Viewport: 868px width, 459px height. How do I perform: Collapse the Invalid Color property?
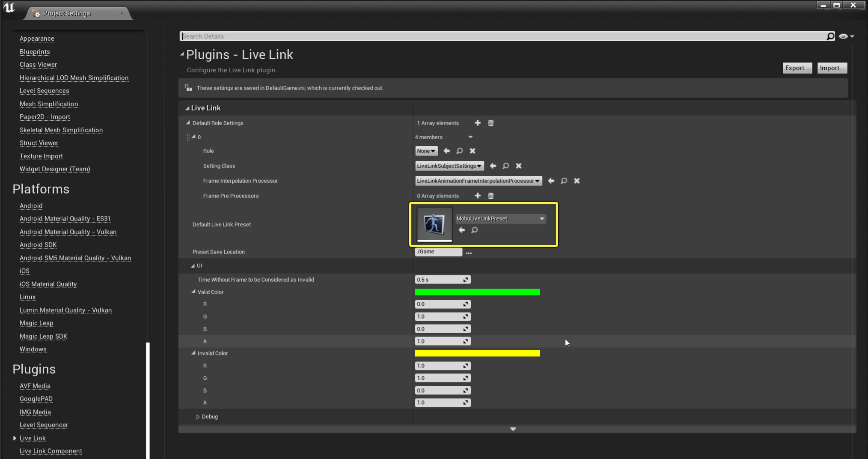click(x=193, y=353)
